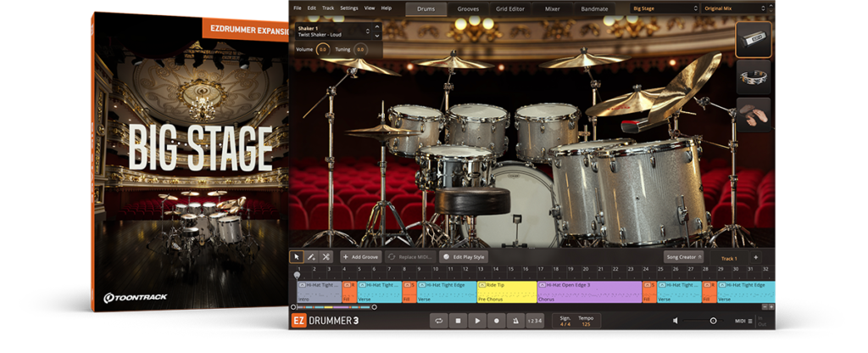
Task: Add a new track with plus icon
Action: click(755, 257)
